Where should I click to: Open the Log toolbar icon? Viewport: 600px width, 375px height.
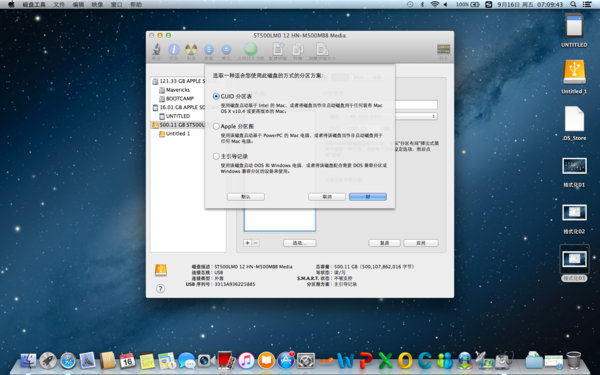pyautogui.click(x=443, y=49)
